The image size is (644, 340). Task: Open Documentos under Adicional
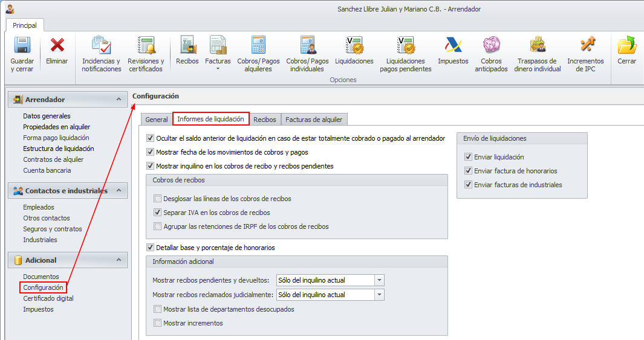[41, 277]
